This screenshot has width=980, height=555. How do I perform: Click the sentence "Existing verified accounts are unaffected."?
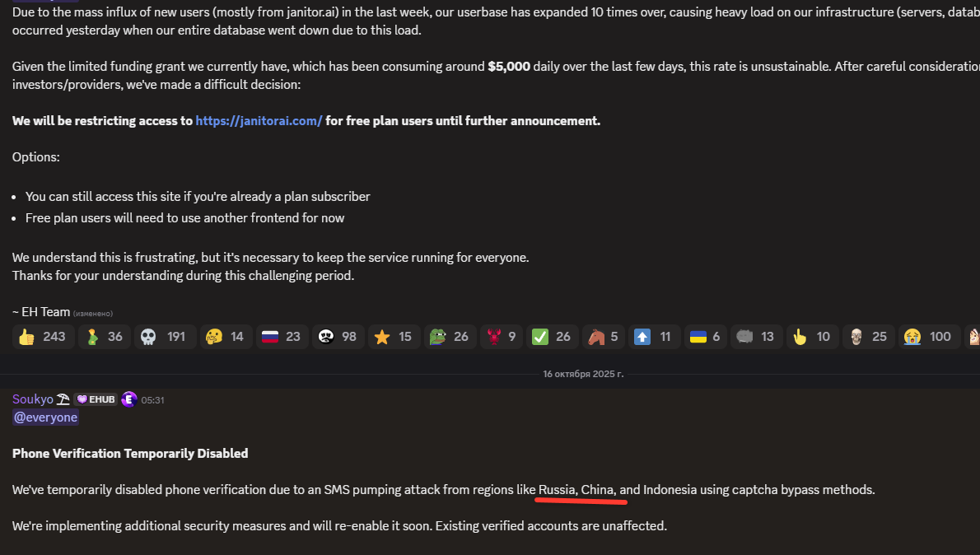[x=551, y=525]
